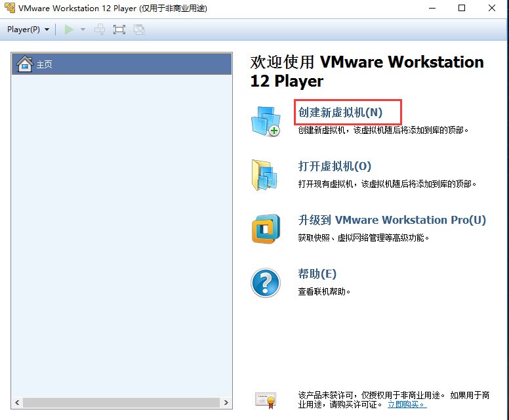Click the 欢迎使用 VMware Workstation 12 Player heading
509x420 pixels.
(x=367, y=72)
